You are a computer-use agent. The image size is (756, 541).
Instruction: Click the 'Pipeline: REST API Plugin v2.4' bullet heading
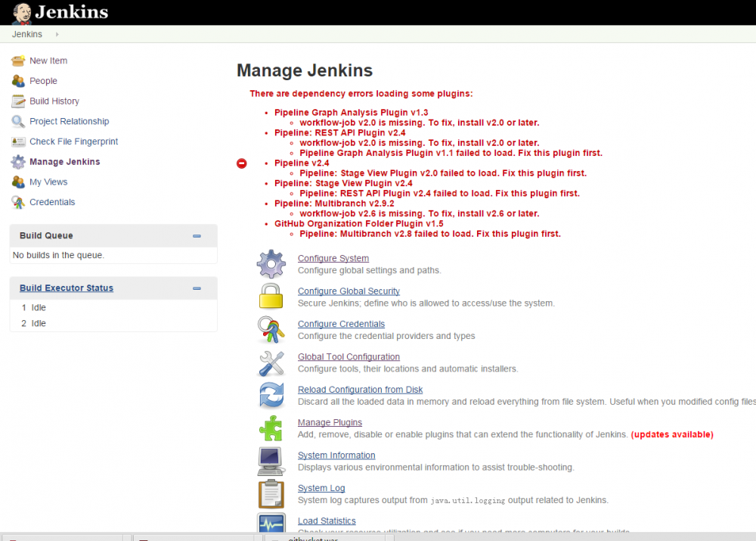340,133
